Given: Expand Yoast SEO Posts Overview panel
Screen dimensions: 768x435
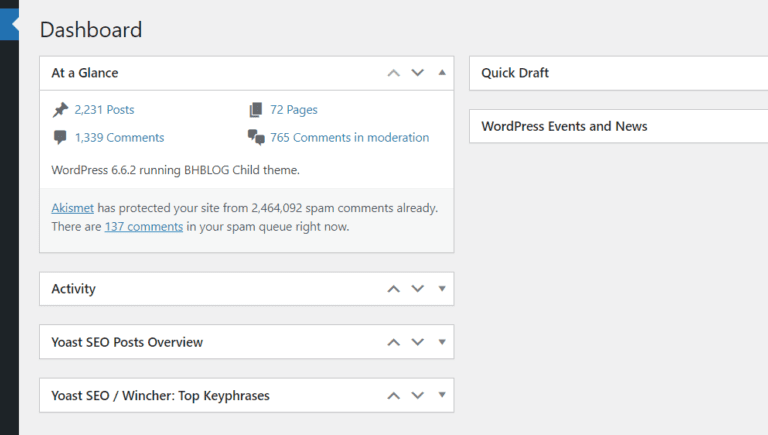Looking at the screenshot, I should tap(442, 342).
